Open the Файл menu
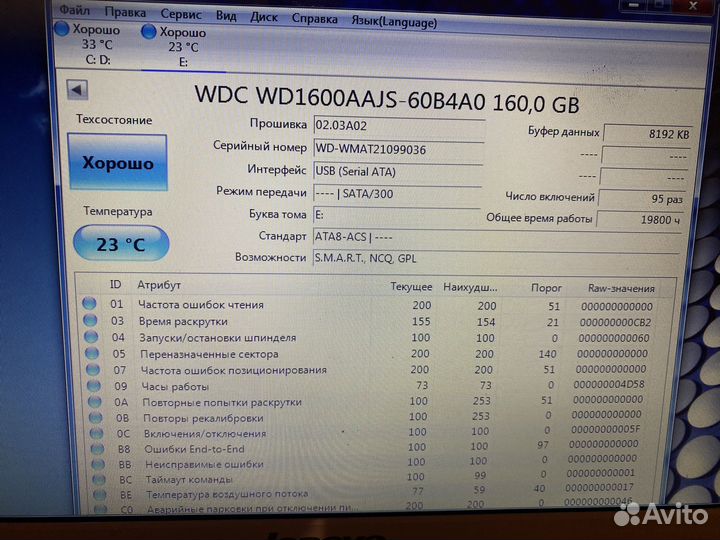The image size is (720, 540). click(75, 9)
